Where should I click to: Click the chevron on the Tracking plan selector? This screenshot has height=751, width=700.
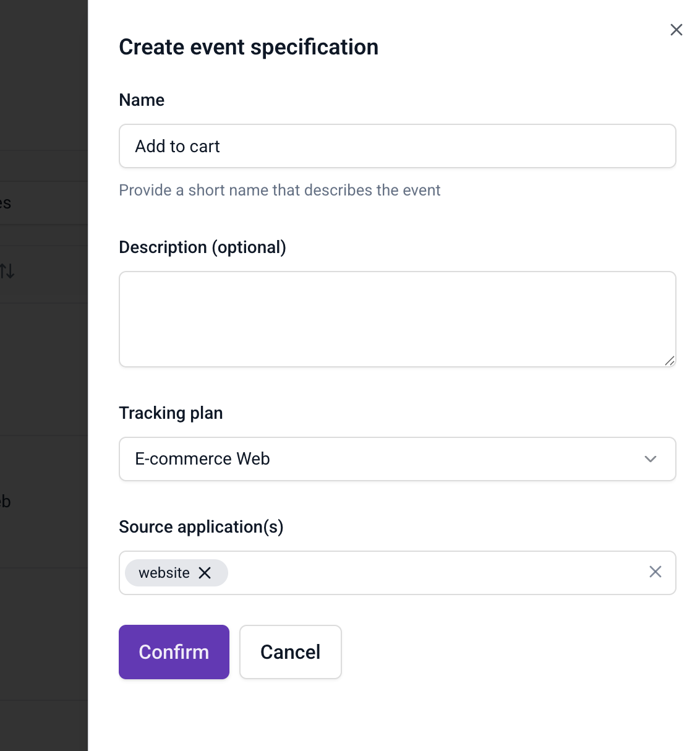tap(650, 459)
